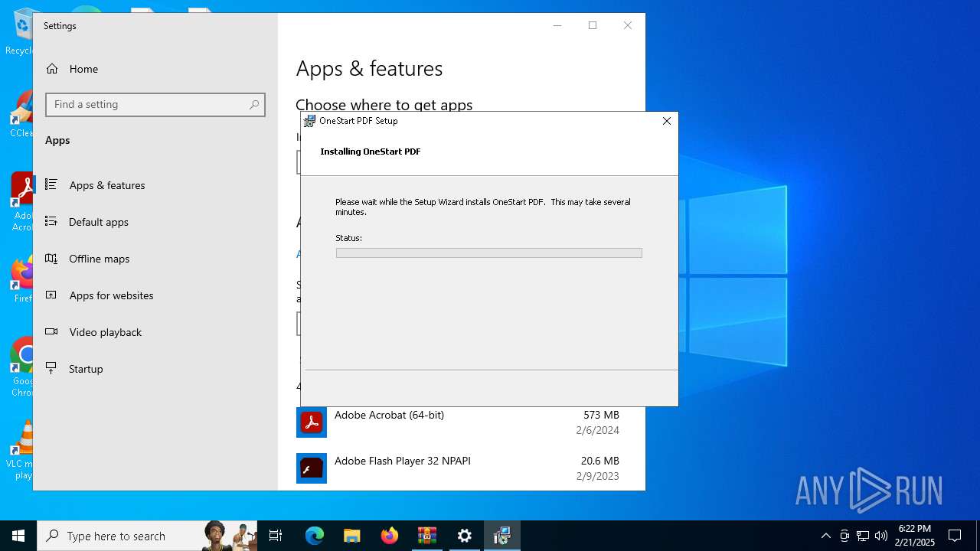Click the '20.6 MB' size for Flash Player
The image size is (980, 551).
tap(599, 461)
